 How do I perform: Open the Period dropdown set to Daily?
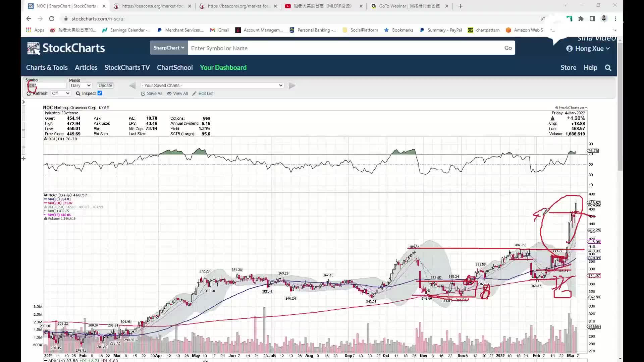coord(80,86)
